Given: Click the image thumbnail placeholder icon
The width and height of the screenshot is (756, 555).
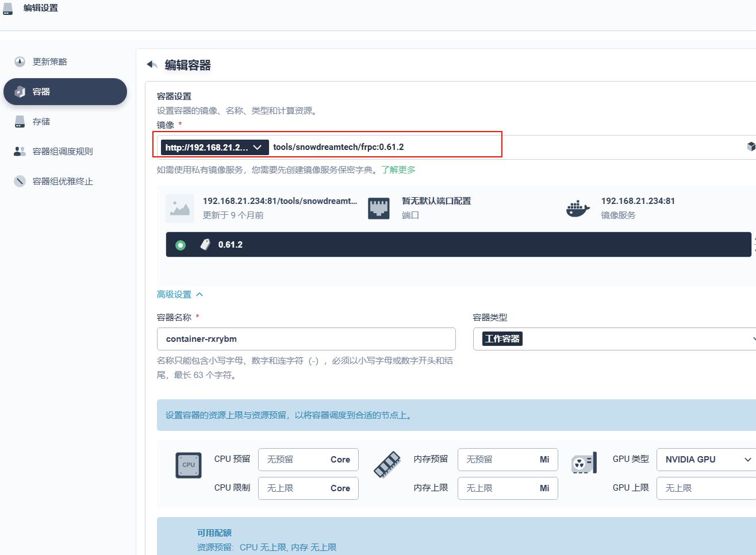Looking at the screenshot, I should coord(180,208).
